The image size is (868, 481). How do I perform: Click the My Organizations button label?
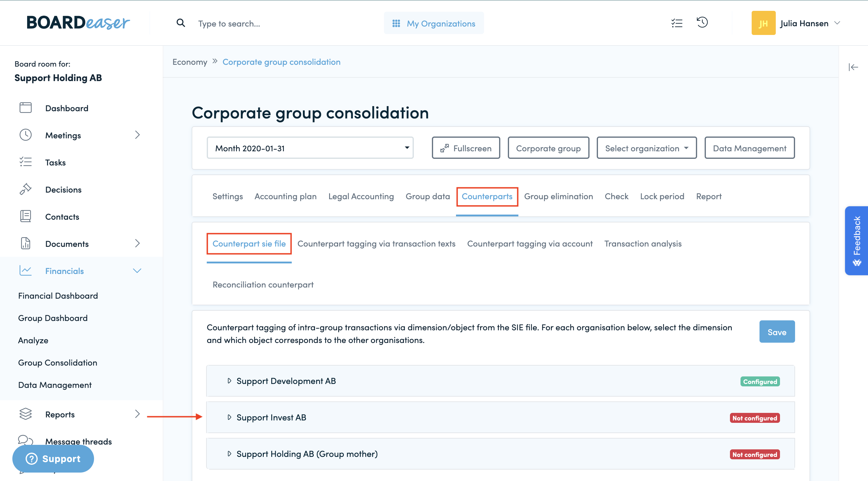pos(441,23)
